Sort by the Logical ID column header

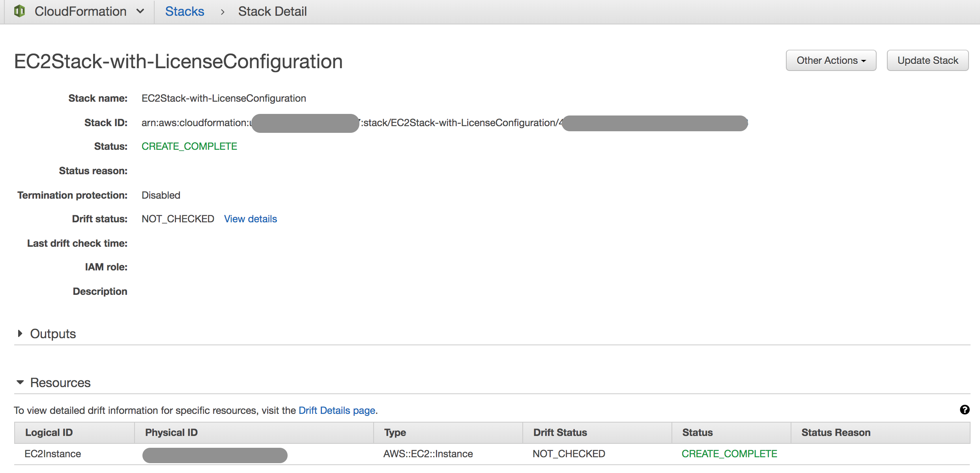(49, 432)
